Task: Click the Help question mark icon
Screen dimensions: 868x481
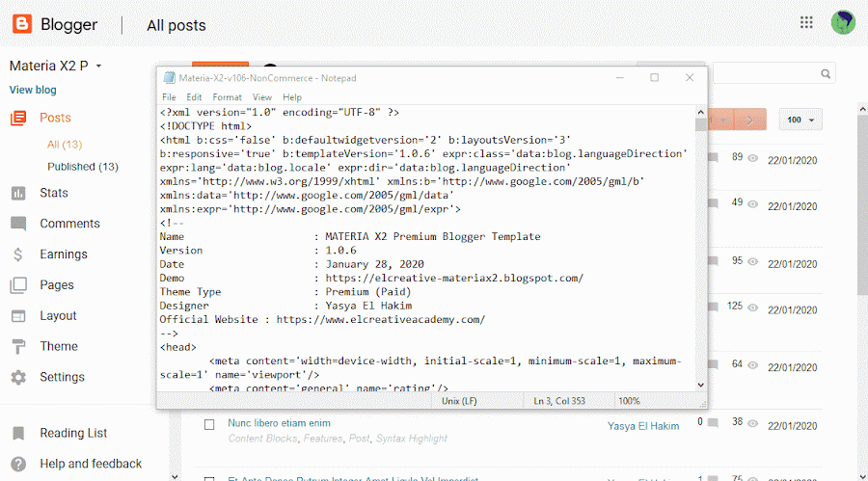Action: click(18, 464)
